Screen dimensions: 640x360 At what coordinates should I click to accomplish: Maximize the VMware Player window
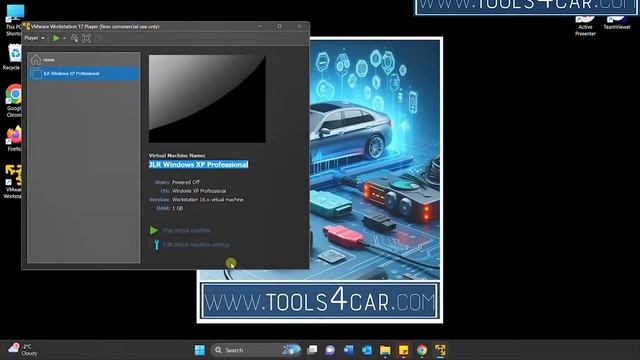pos(279,26)
